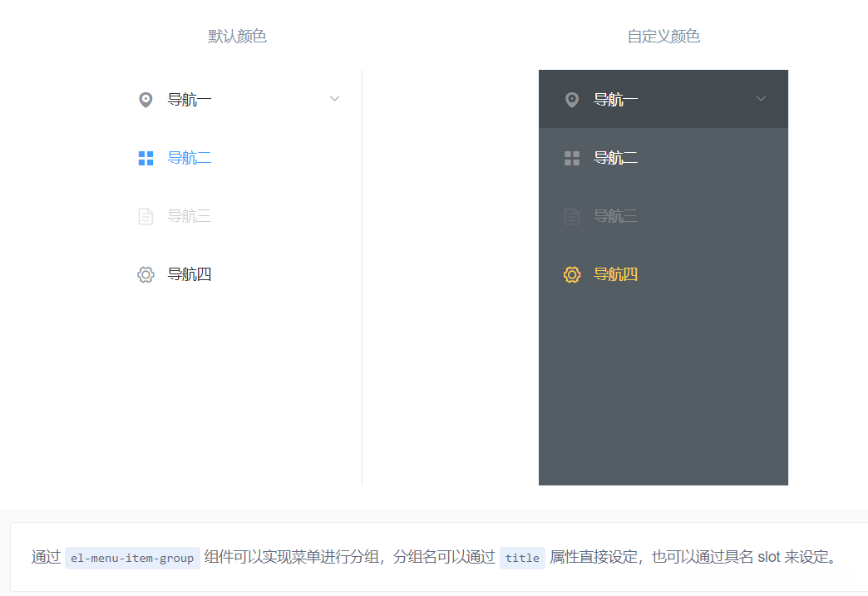Click the disabled 导航三 item
Viewport: 868px width, 596px height.
[x=190, y=215]
